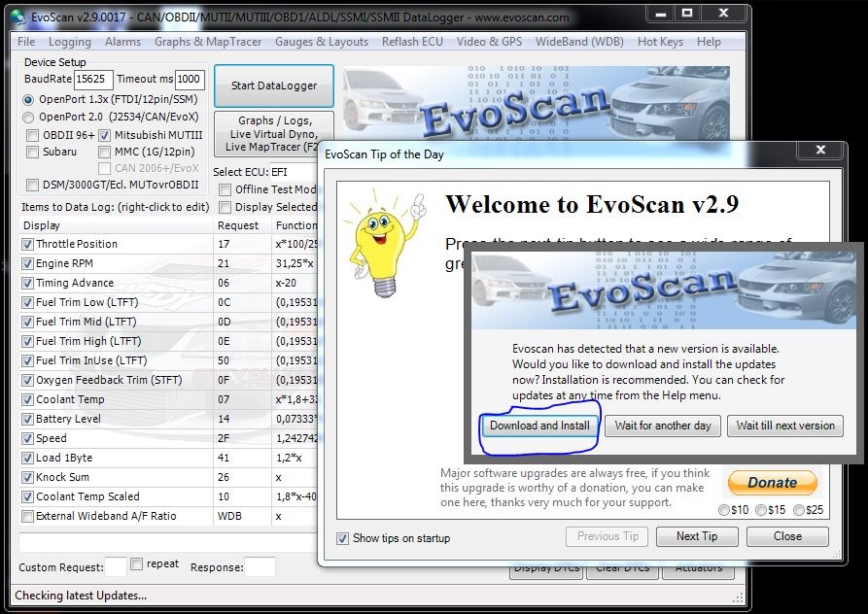Uncheck Speed data item

[x=27, y=439]
